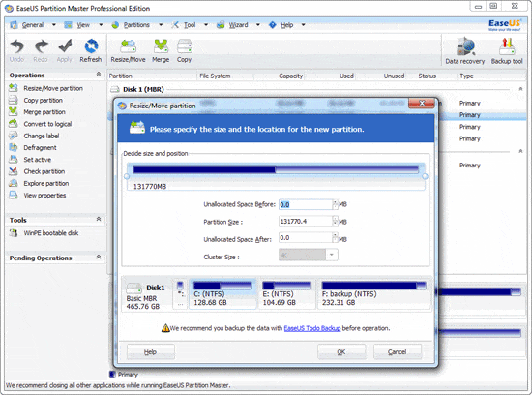The height and width of the screenshot is (395, 532).
Task: Open General menu dropdown arrow
Action: pos(53,25)
